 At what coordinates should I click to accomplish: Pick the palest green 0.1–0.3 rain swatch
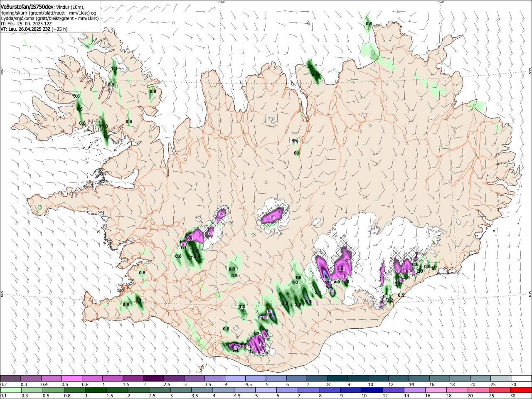click(x=11, y=390)
